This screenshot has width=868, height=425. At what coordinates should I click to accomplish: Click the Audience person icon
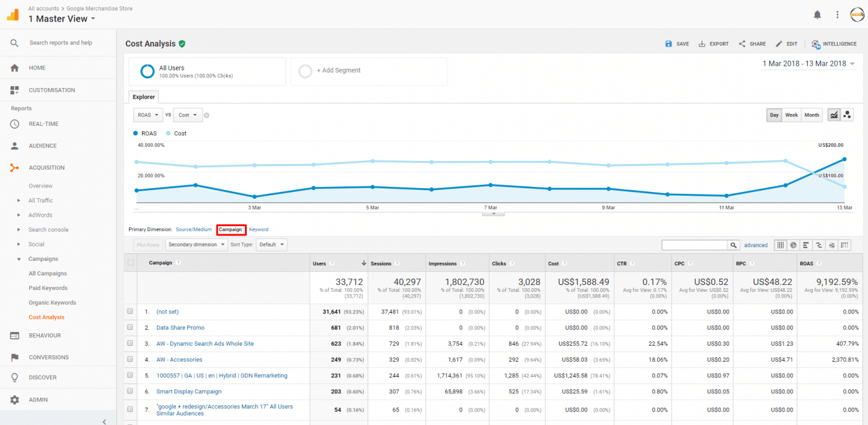click(x=14, y=146)
